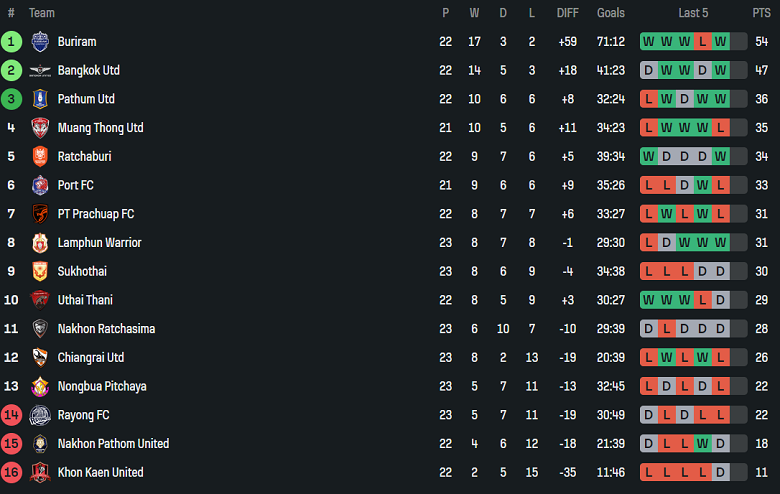The width and height of the screenshot is (780, 494).
Task: Sort standings by DIFF column header
Action: 568,13
